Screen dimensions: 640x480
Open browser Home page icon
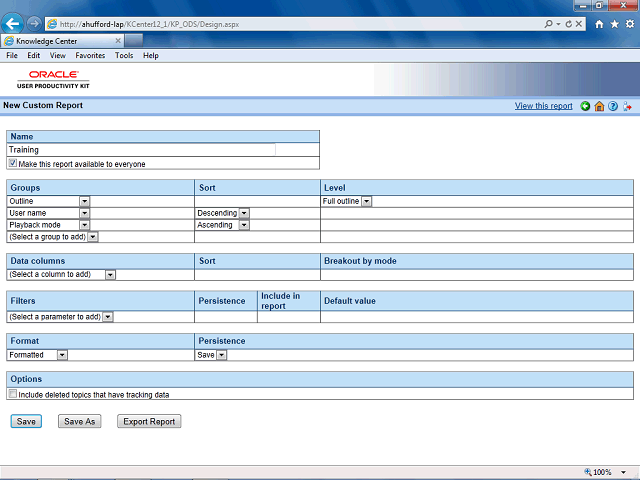click(599, 24)
